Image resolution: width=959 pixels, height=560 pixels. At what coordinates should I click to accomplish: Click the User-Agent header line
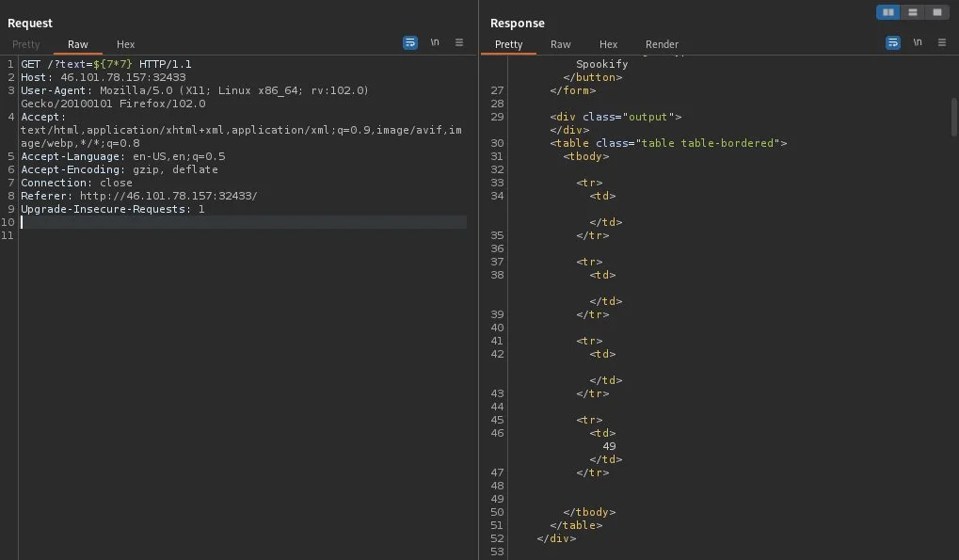click(195, 90)
